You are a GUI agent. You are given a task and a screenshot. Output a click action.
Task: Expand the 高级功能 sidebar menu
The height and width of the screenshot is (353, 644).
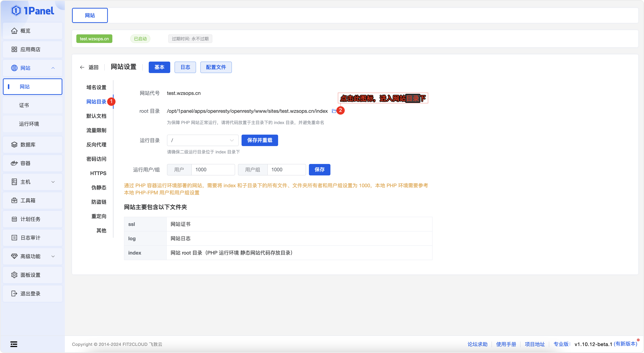pyautogui.click(x=53, y=256)
